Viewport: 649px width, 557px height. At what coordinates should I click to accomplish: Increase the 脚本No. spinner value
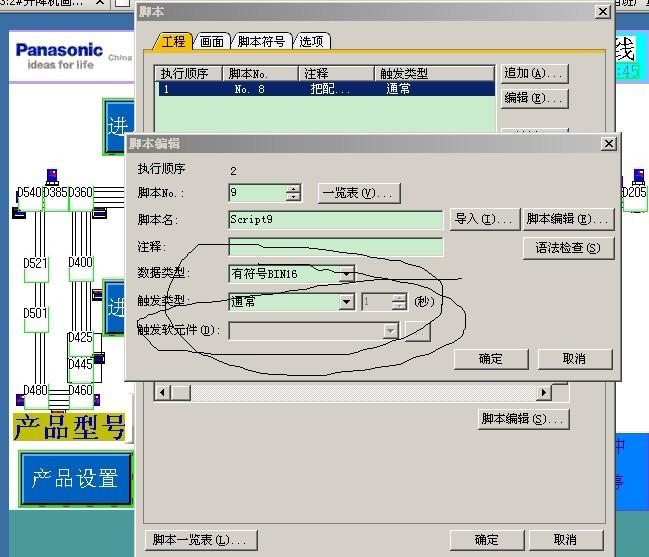pos(293,189)
